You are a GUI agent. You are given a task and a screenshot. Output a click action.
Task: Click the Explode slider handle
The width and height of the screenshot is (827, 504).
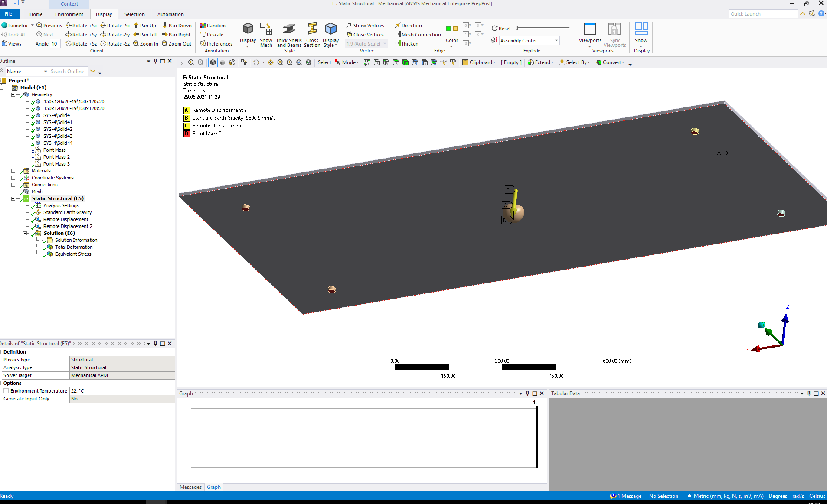(x=517, y=28)
